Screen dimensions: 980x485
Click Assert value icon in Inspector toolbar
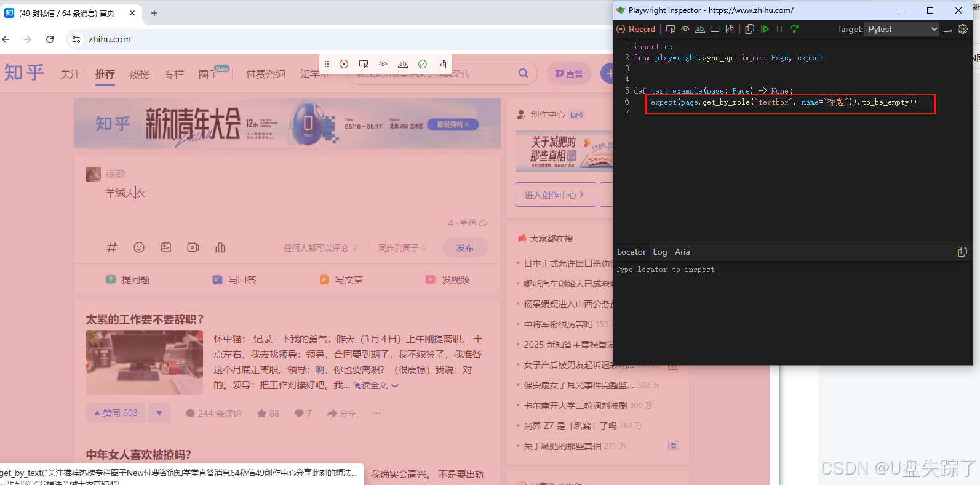click(715, 29)
